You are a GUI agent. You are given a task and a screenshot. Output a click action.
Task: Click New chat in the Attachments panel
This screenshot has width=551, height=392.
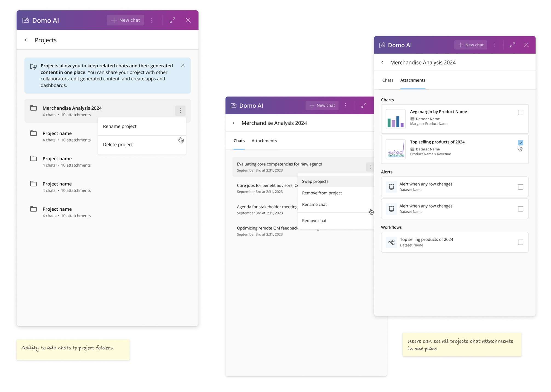471,45
